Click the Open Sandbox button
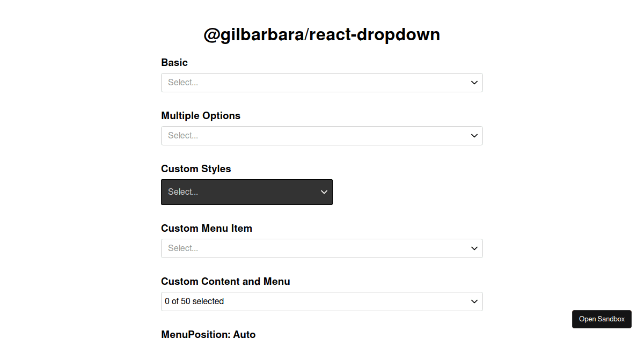The width and height of the screenshot is (644, 338). (602, 319)
